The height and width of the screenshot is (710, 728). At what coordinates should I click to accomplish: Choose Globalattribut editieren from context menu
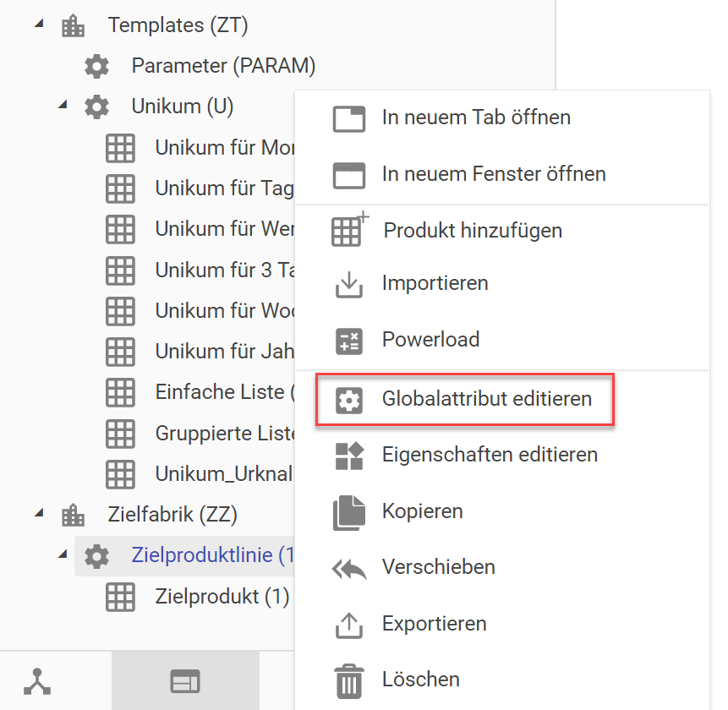click(486, 399)
